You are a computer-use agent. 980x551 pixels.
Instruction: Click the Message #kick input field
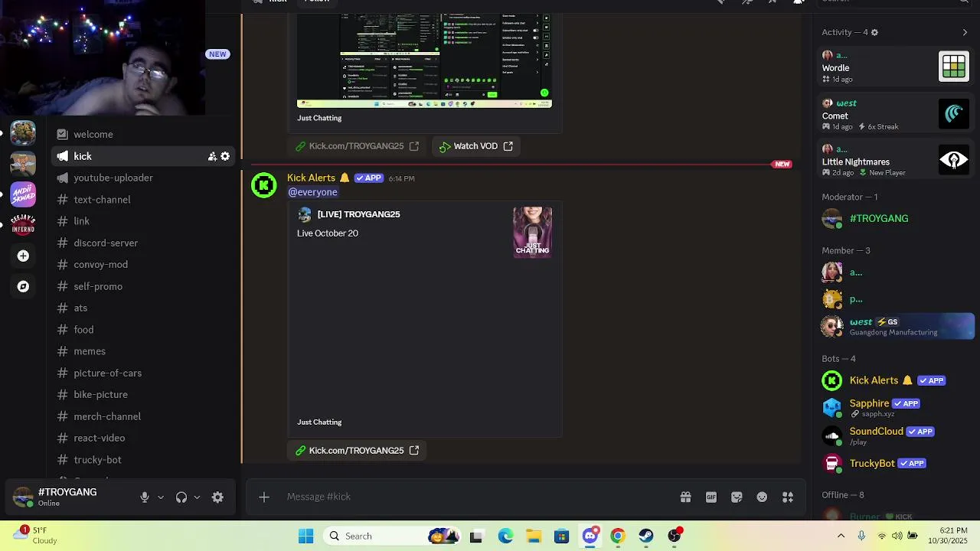pos(475,497)
